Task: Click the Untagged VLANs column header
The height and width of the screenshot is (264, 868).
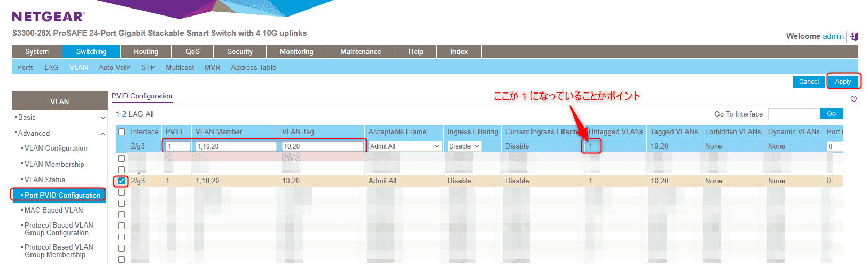Action: tap(616, 132)
